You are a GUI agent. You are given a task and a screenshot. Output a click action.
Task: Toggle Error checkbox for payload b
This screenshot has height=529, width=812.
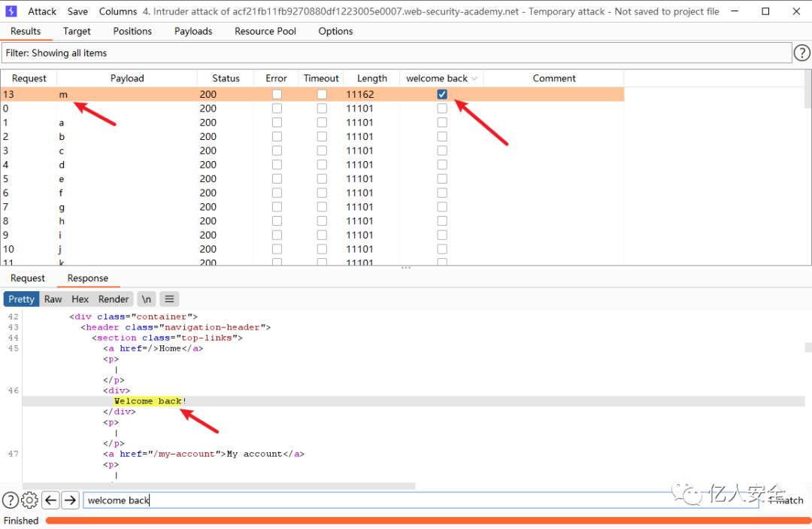pyautogui.click(x=277, y=136)
